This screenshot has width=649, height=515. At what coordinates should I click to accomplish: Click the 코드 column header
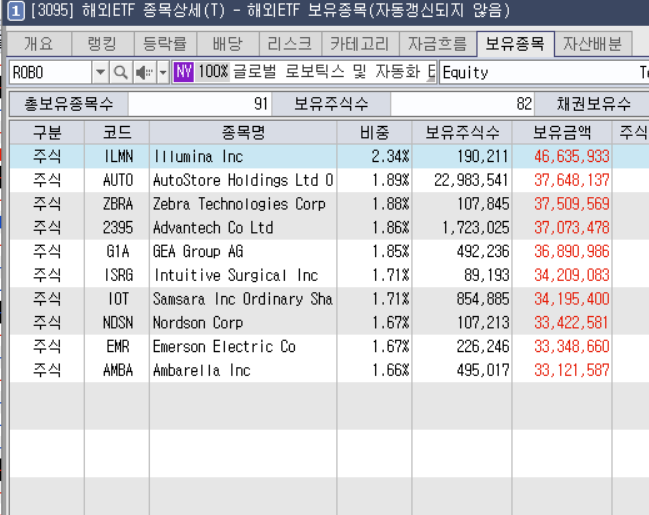tap(117, 132)
